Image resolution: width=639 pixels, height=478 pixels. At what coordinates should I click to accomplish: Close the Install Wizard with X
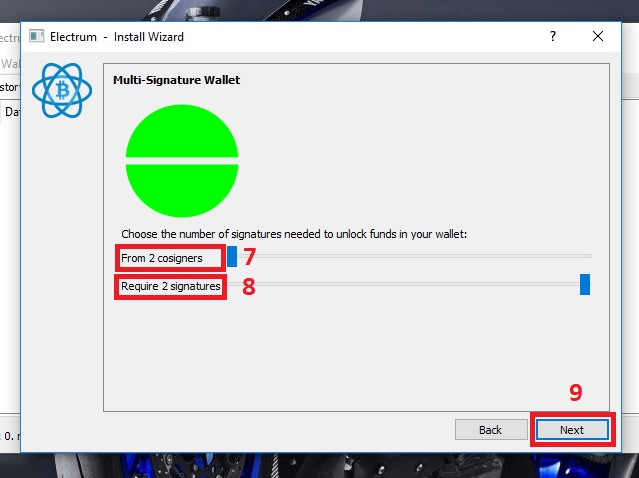[x=598, y=36]
